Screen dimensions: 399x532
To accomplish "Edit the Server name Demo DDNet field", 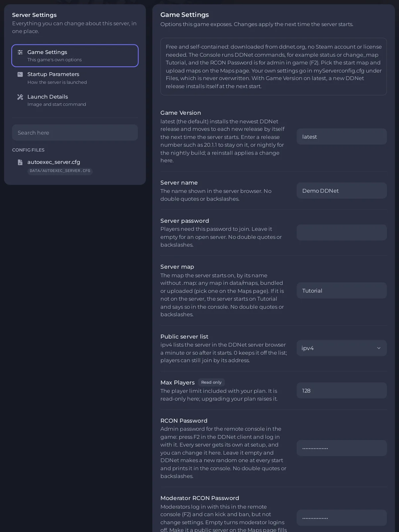I will click(341, 191).
